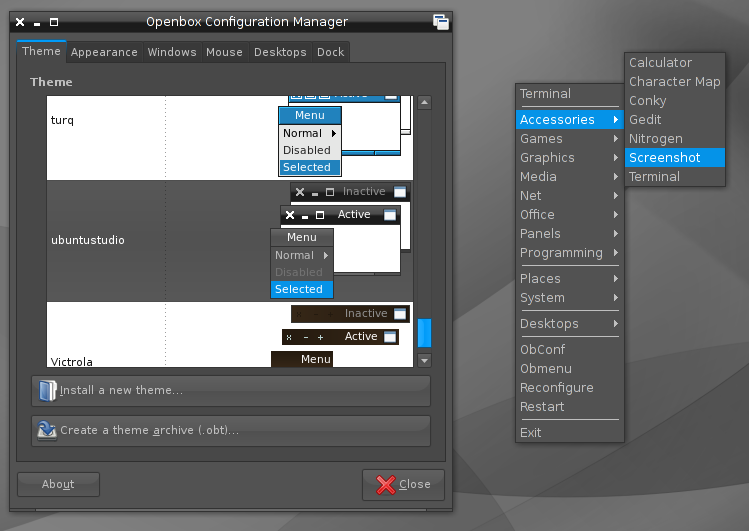This screenshot has width=749, height=531.
Task: Switch to the Appearance tab
Action: point(105,52)
